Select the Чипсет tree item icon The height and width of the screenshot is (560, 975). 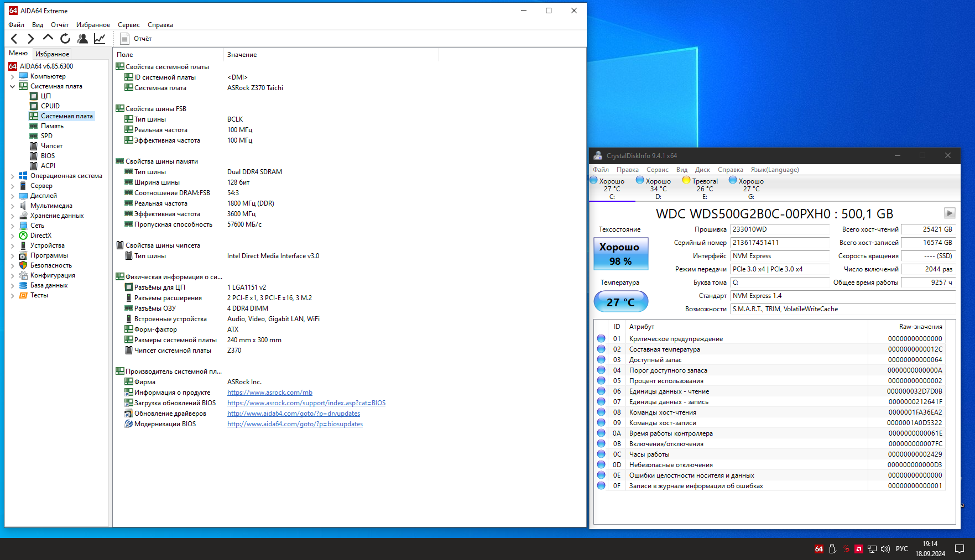click(x=34, y=146)
